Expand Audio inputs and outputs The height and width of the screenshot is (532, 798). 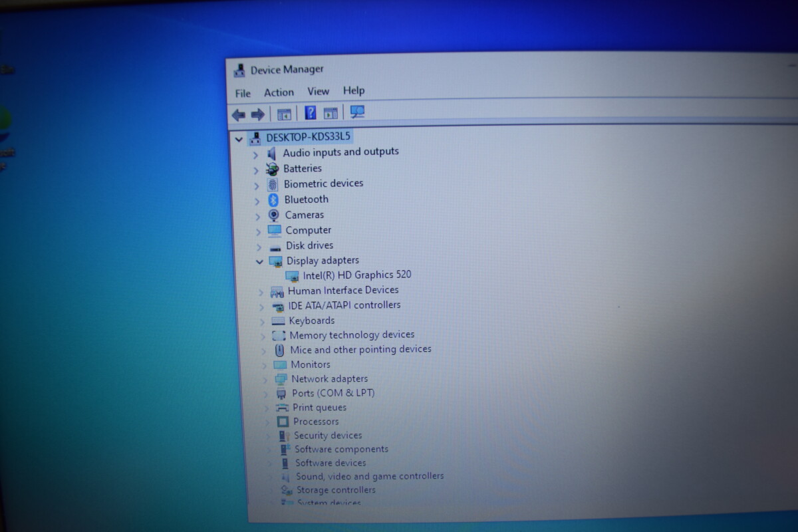pyautogui.click(x=255, y=154)
